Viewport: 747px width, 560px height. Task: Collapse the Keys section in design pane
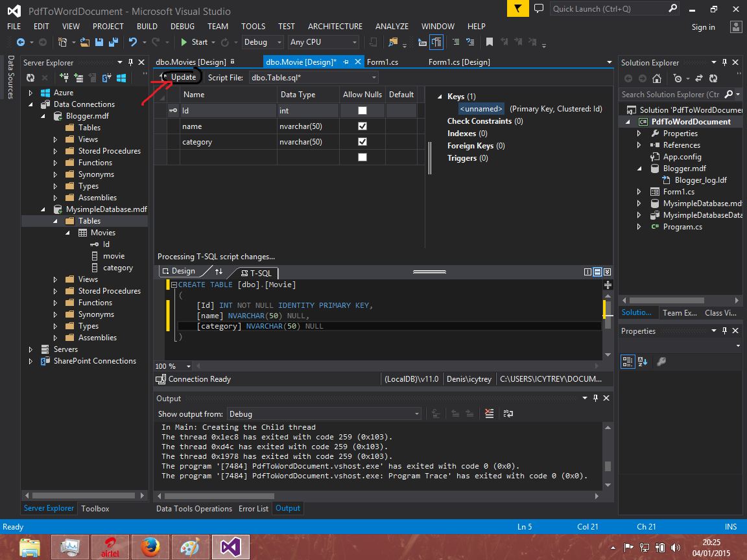(x=440, y=97)
